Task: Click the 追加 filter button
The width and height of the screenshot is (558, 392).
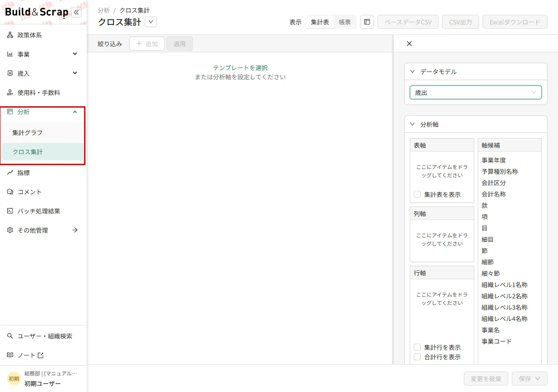Action: (147, 44)
